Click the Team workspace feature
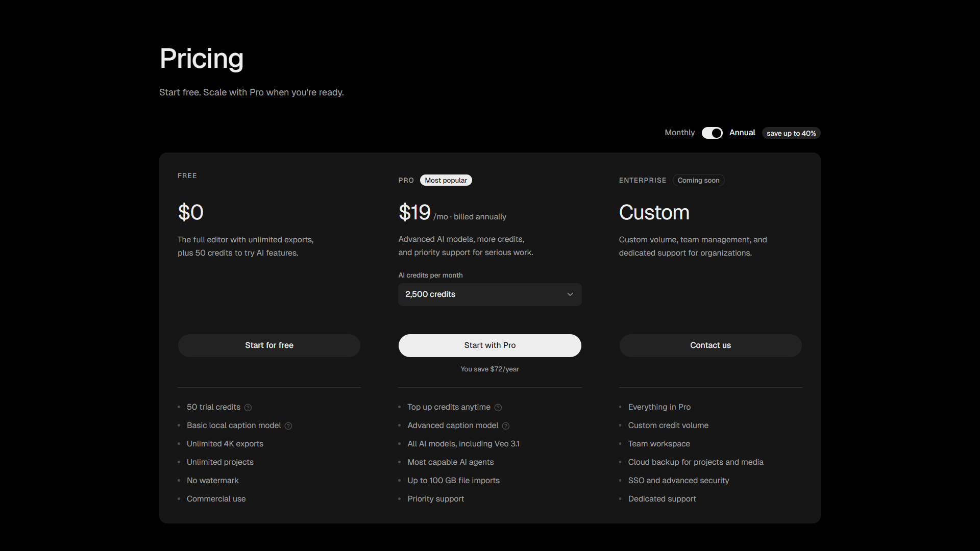Image resolution: width=980 pixels, height=551 pixels. (658, 444)
